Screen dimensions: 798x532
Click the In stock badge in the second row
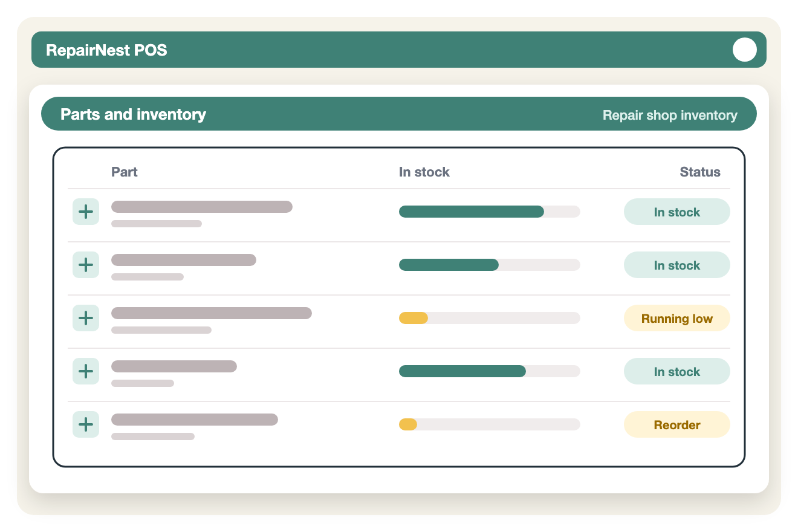(x=677, y=265)
